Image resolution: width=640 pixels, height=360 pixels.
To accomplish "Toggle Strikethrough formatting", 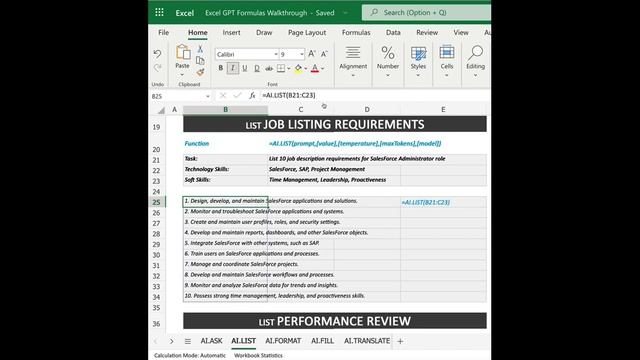I will (x=269, y=69).
